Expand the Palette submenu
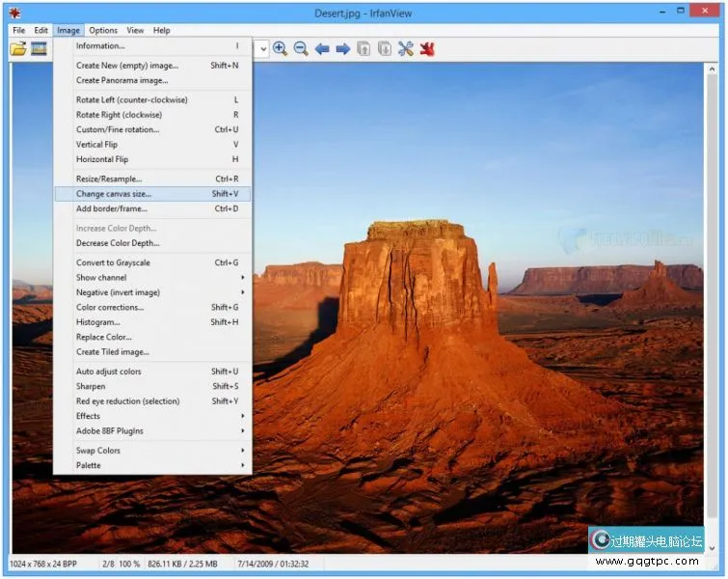Viewport: 728px width, 579px height. point(152,465)
